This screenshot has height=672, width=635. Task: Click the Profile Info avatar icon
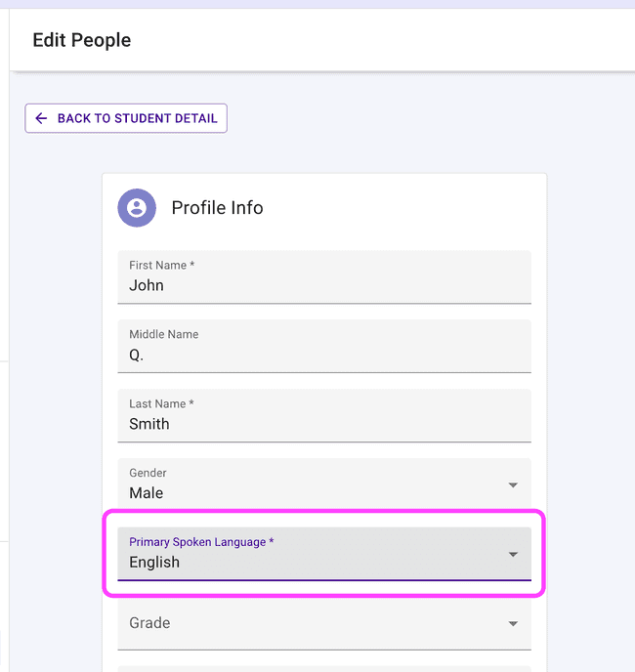pyautogui.click(x=137, y=208)
